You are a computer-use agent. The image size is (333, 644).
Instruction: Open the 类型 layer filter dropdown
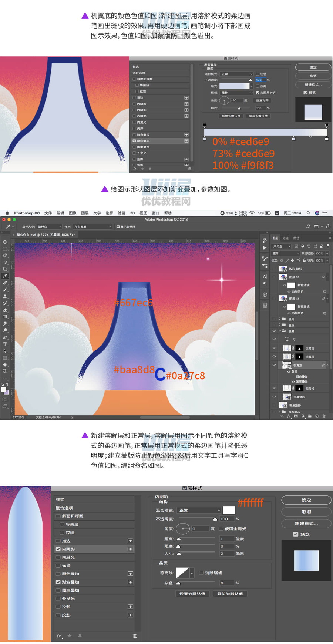[281, 246]
